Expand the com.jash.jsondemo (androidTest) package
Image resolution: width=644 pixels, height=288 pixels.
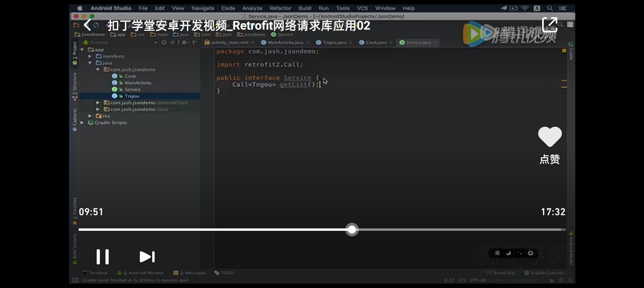(98, 103)
